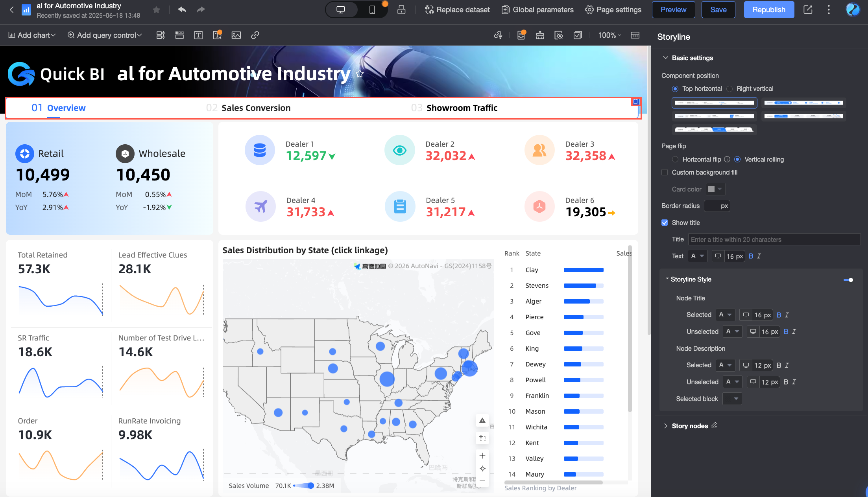This screenshot has height=497, width=868.
Task: Open the Showroom Traffic storyline tab
Action: click(462, 108)
